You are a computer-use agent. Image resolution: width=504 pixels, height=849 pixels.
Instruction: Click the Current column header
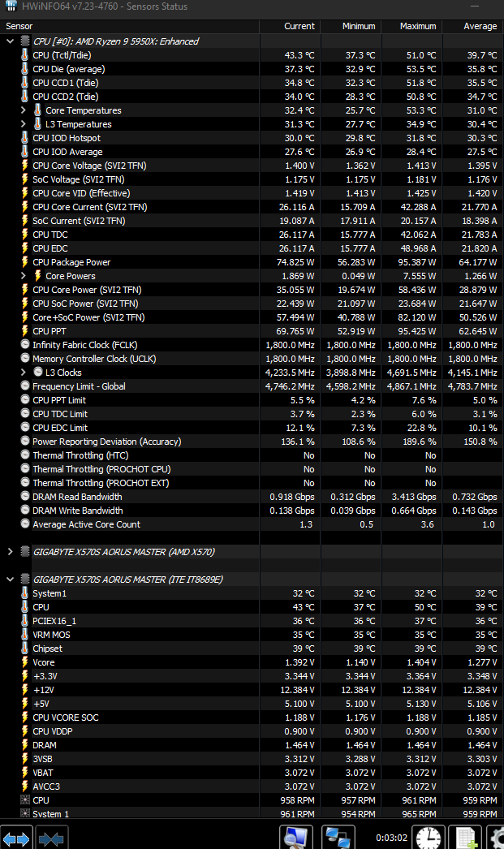[291, 26]
